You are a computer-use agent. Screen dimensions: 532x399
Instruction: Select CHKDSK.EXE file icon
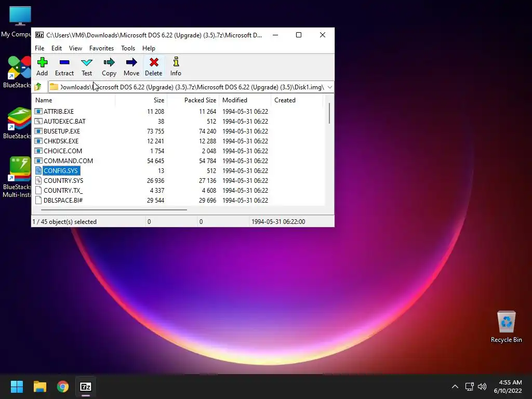(x=38, y=141)
